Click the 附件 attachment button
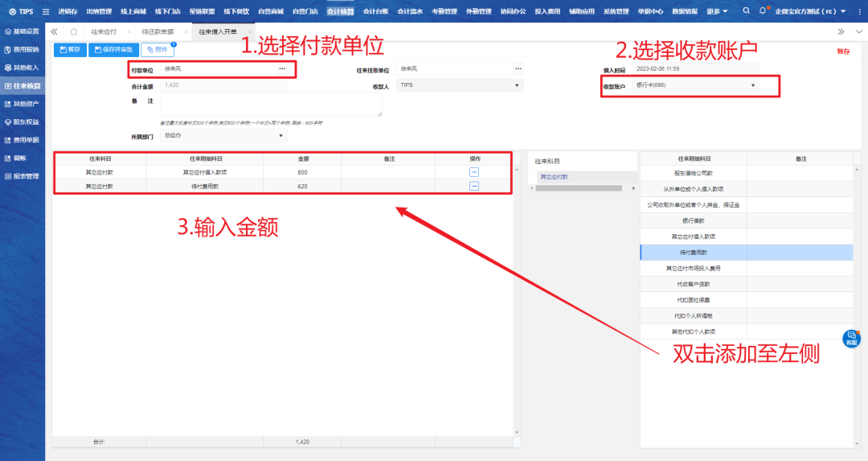868x461 pixels. 158,50
